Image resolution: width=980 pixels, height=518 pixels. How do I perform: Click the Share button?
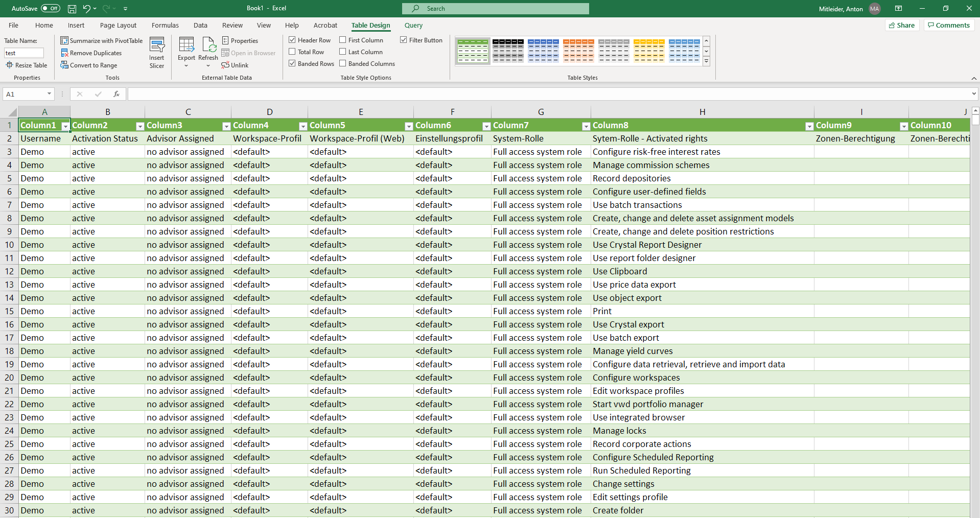click(902, 25)
